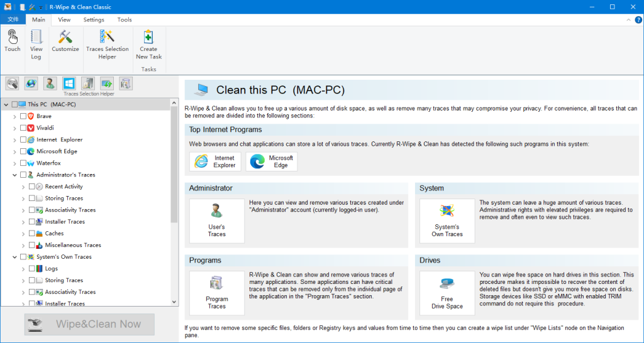Click the tree scrollbar down arrow
This screenshot has height=343, width=644.
point(174,302)
